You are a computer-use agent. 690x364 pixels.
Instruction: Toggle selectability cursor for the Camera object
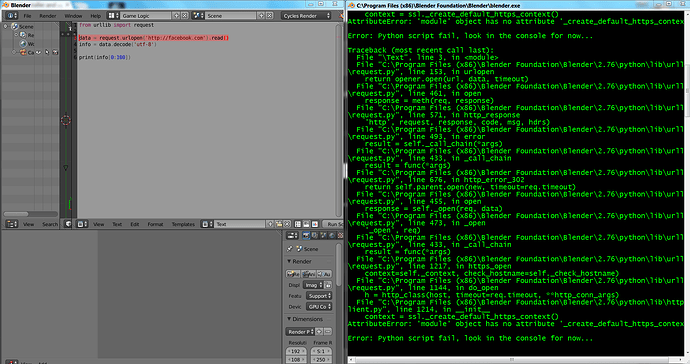click(x=47, y=52)
